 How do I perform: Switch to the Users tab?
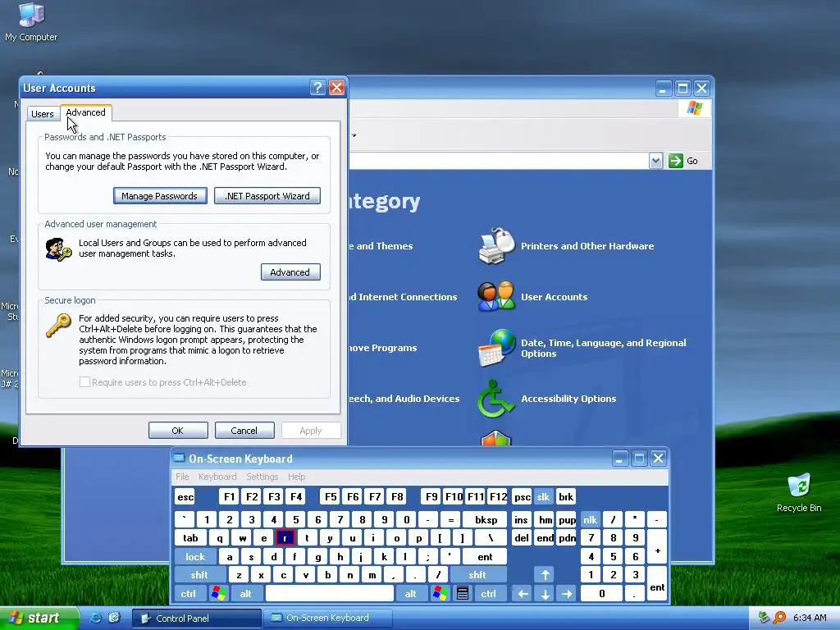point(43,113)
